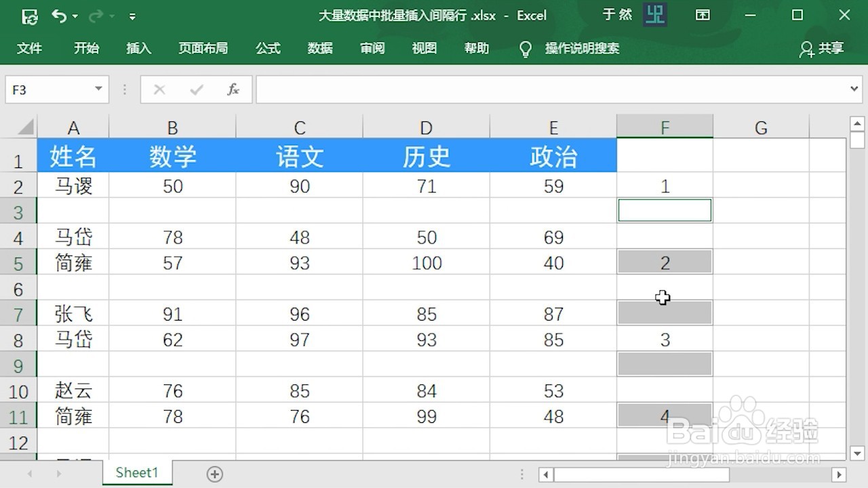Select row 3 header
This screenshot has height=488, width=868.
(18, 211)
